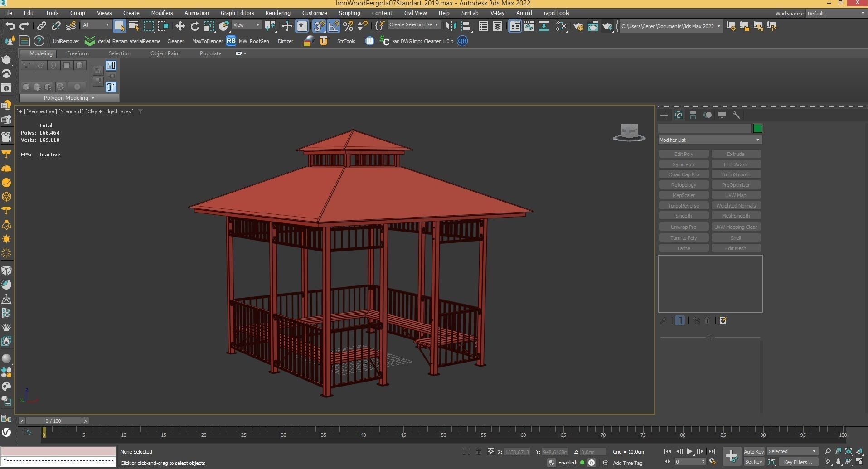Toggle the Selection Lock padlock

(x=478, y=451)
